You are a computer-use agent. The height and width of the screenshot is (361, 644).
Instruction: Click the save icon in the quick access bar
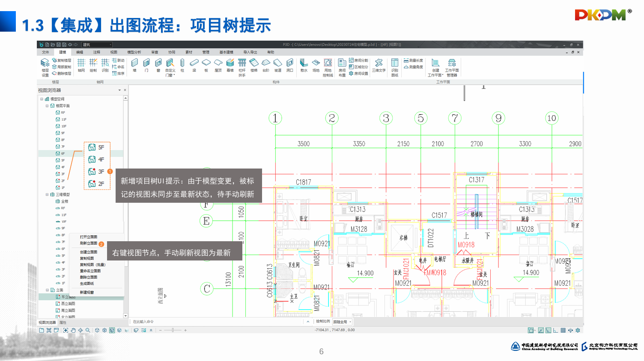[59, 44]
